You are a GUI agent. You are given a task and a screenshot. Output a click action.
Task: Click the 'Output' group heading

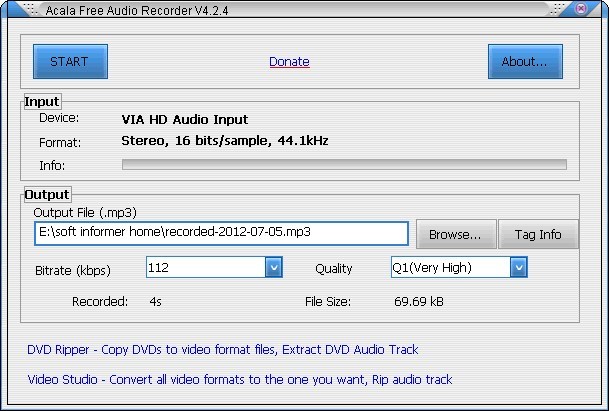point(47,194)
